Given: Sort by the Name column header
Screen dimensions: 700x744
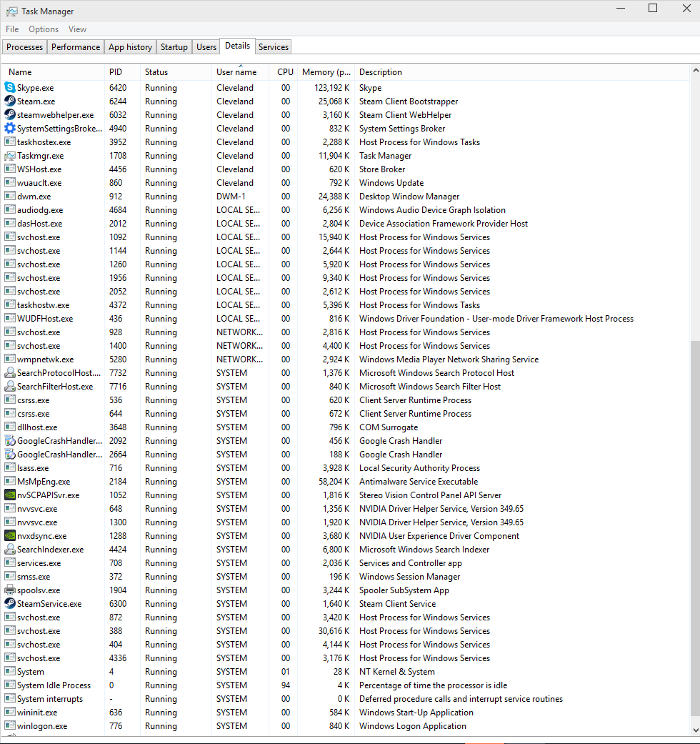Looking at the screenshot, I should click(54, 72).
